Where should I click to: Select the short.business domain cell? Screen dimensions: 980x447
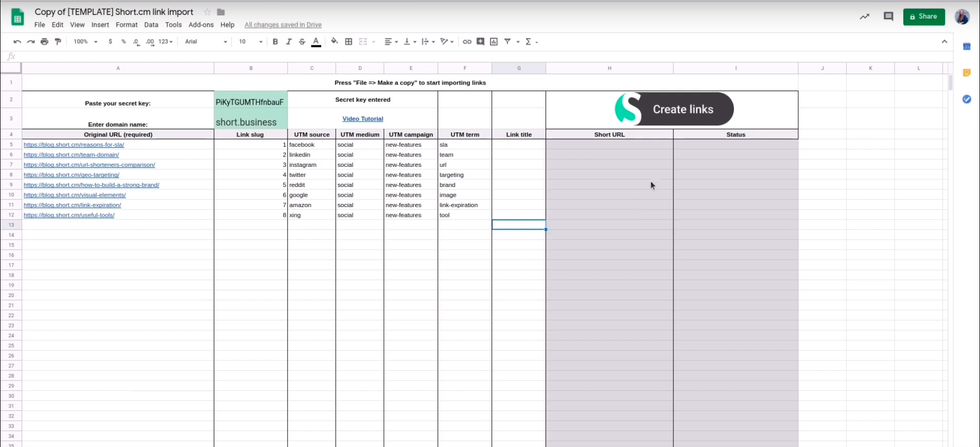(x=251, y=119)
